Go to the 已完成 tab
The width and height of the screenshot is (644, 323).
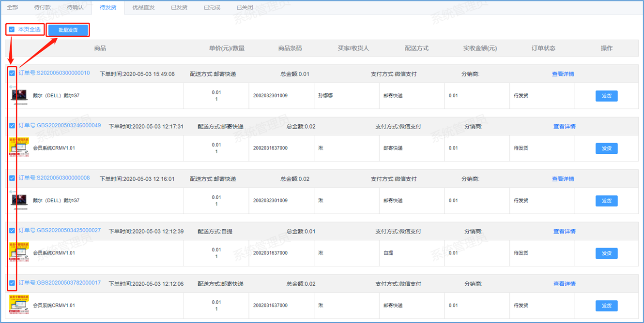tap(212, 7)
